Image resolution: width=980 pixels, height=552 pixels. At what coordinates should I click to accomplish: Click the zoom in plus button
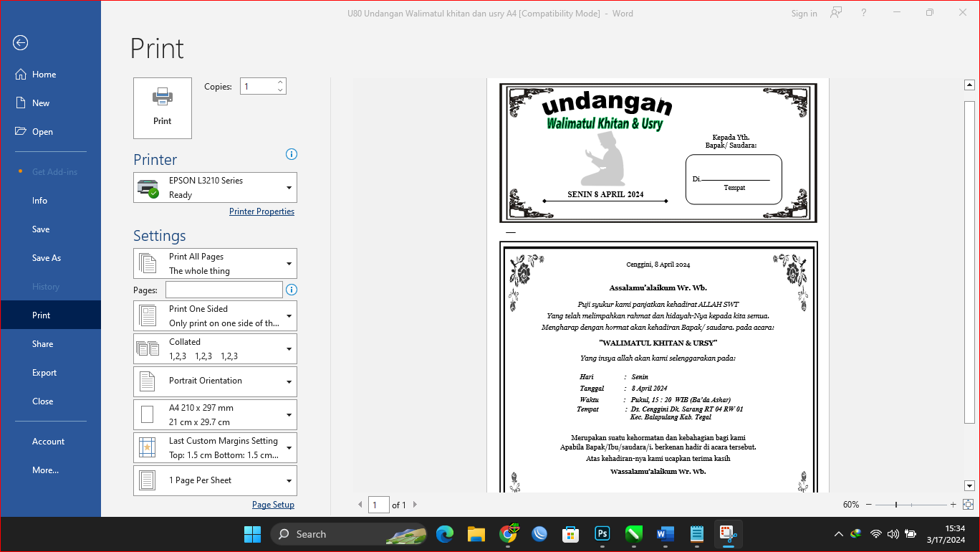953,505
